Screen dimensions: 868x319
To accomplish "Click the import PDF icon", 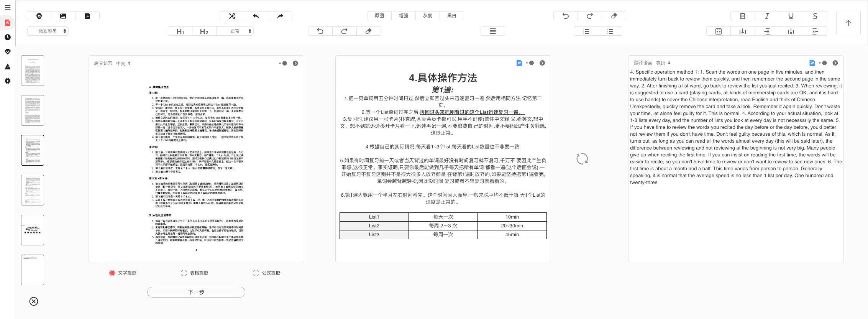I will pyautogui.click(x=87, y=16).
